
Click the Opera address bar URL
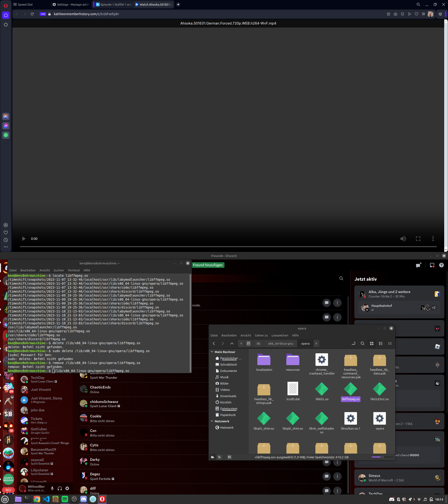(x=87, y=14)
